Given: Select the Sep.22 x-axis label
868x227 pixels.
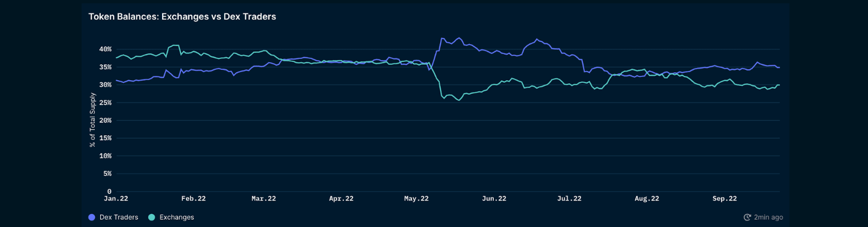Looking at the screenshot, I should coord(724,199).
